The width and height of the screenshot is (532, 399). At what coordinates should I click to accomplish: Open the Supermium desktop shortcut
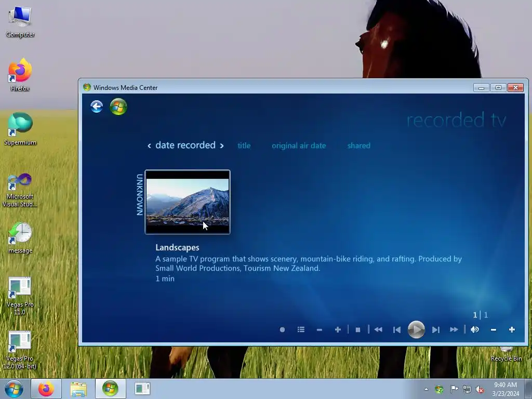click(x=20, y=129)
